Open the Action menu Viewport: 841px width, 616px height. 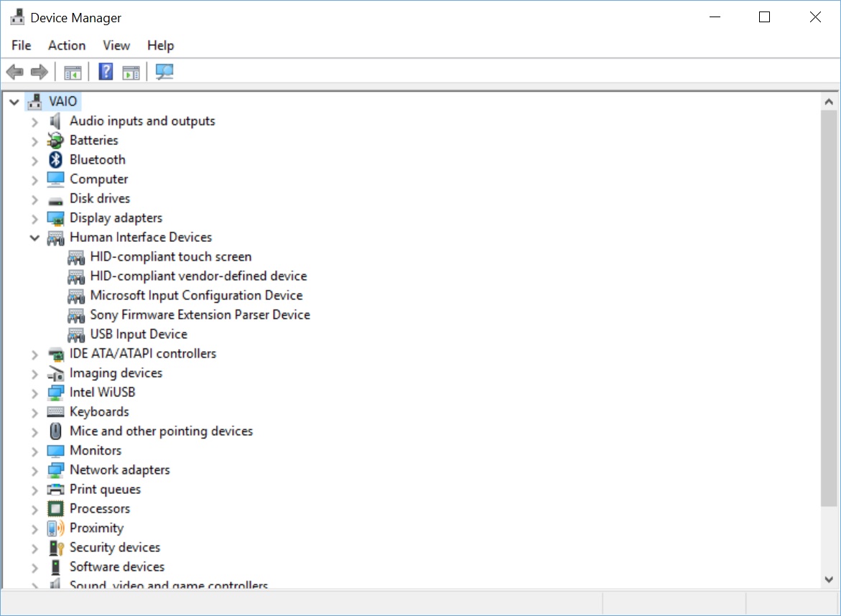tap(66, 45)
